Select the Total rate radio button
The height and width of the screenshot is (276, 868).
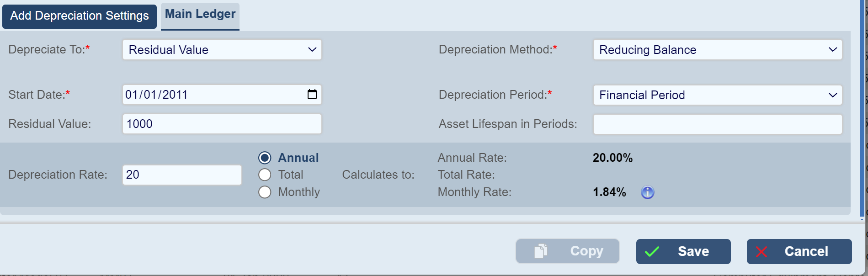click(x=265, y=175)
